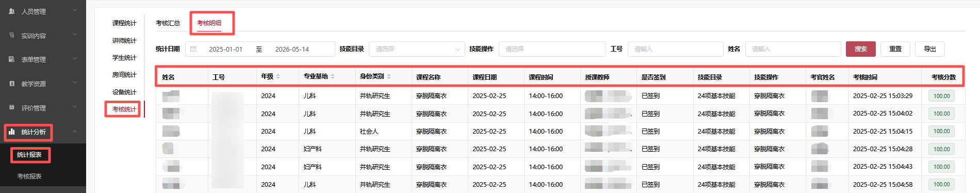Screen dimensions: 980x193
Task: Click the 技能操作 input field
Action: pyautogui.click(x=552, y=49)
